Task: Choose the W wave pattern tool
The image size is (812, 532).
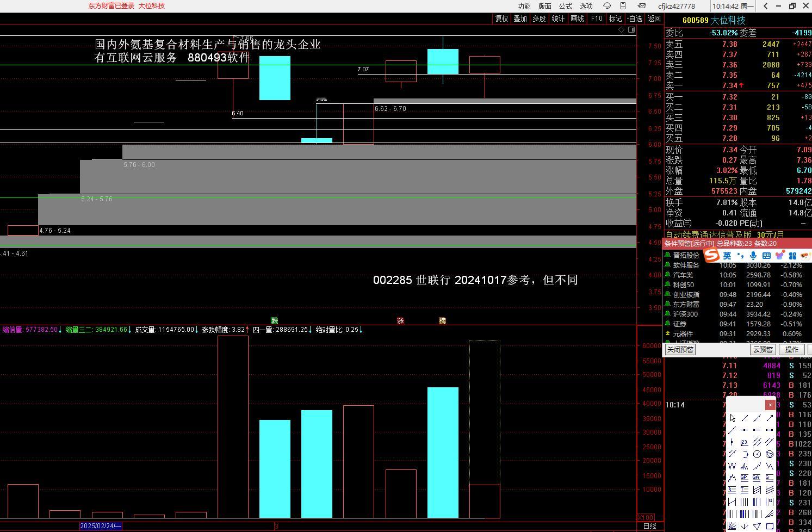Action: (x=732, y=466)
